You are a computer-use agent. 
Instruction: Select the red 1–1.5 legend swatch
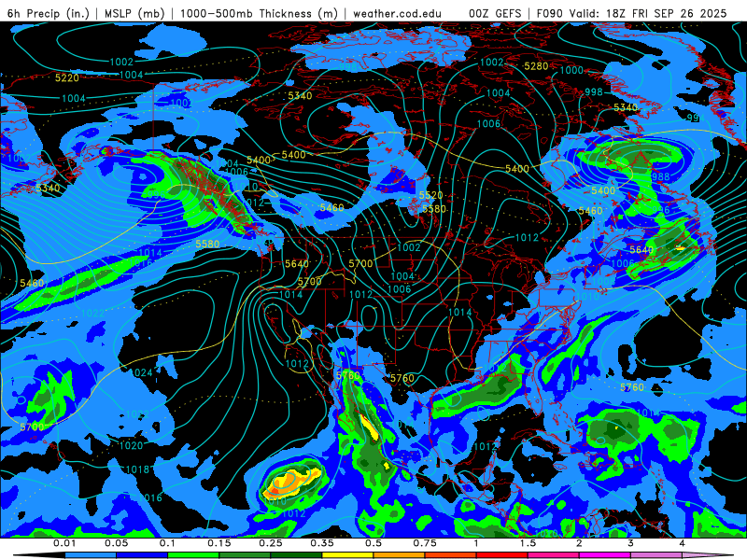(x=501, y=555)
